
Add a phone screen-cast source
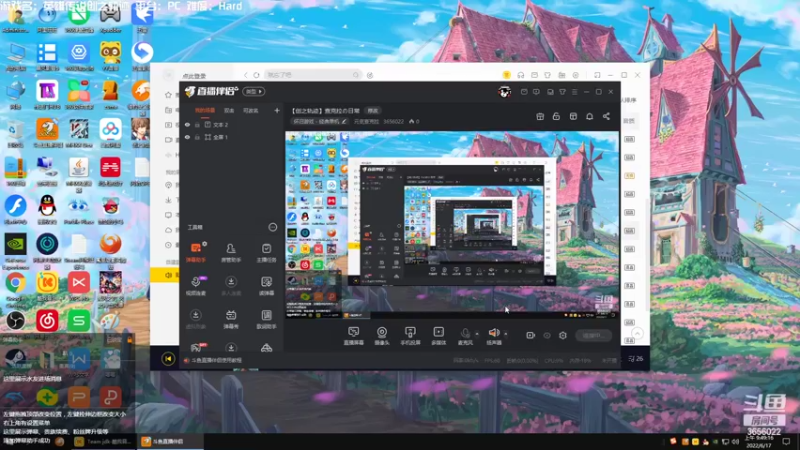(x=410, y=336)
